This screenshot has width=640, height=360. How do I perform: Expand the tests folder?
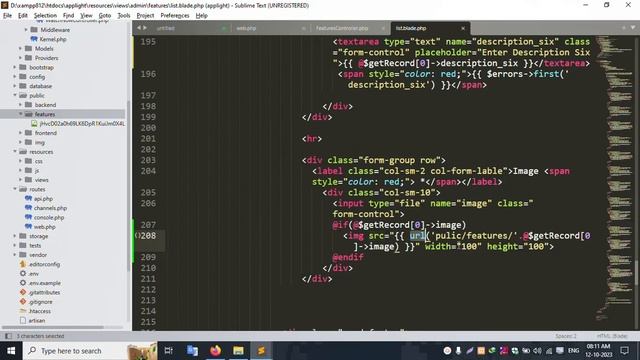(x=15, y=246)
